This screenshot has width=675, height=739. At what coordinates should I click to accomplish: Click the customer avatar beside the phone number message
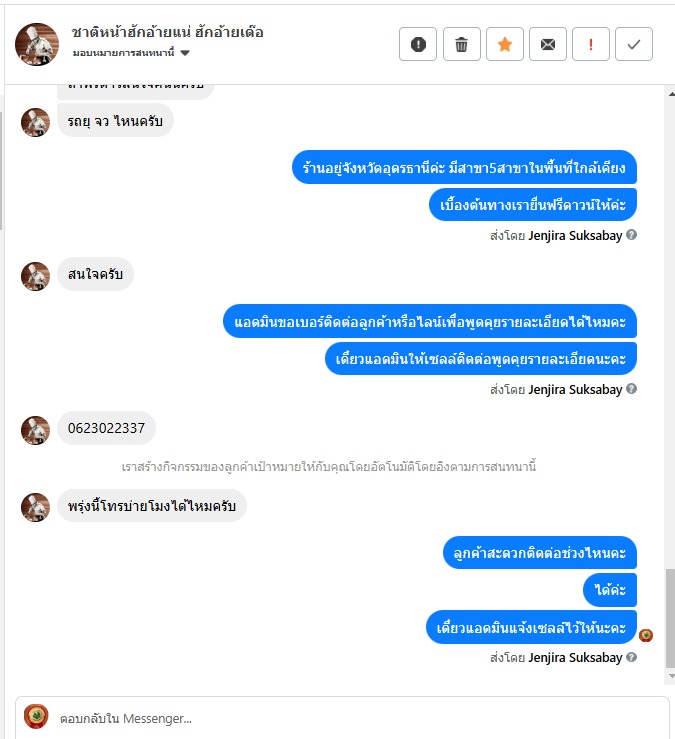pos(35,430)
